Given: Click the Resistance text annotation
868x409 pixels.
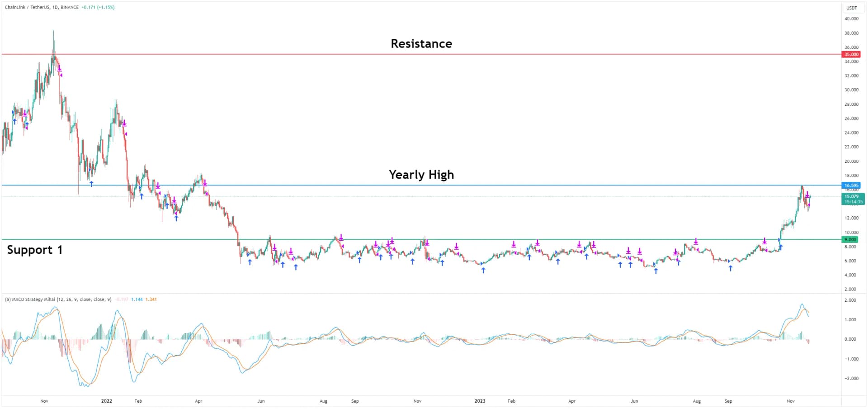Looking at the screenshot, I should pyautogui.click(x=421, y=43).
